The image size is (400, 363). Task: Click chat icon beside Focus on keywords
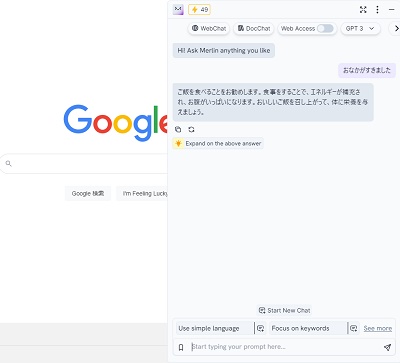pyautogui.click(x=354, y=328)
